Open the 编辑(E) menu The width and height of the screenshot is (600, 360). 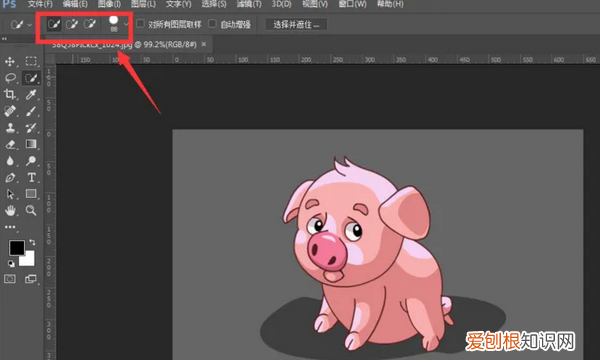(x=75, y=4)
